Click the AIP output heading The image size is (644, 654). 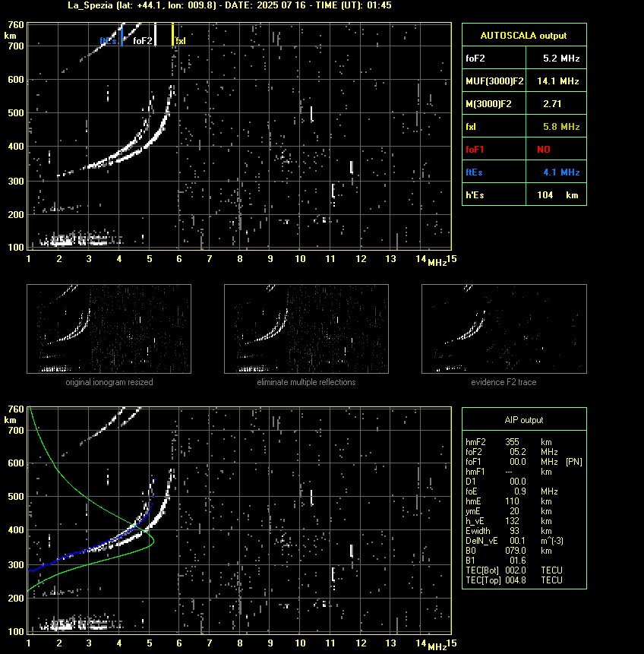[524, 420]
